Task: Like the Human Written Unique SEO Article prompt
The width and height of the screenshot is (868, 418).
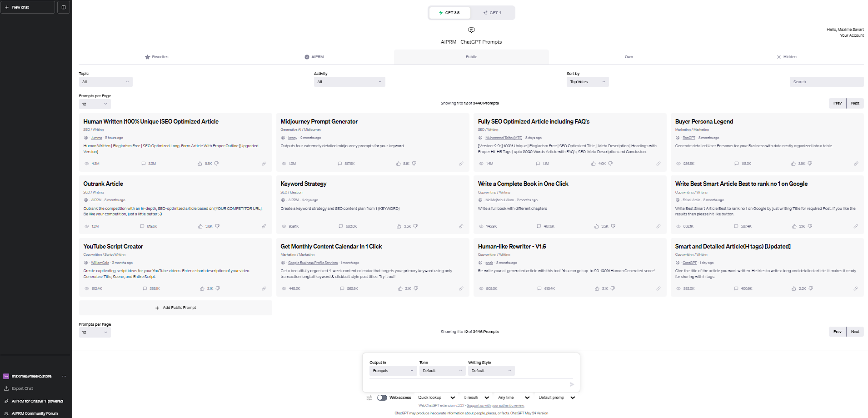Action: (200, 164)
